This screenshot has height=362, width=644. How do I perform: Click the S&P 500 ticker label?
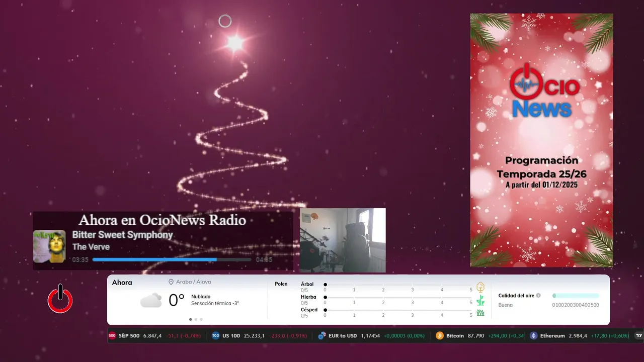[x=129, y=335]
